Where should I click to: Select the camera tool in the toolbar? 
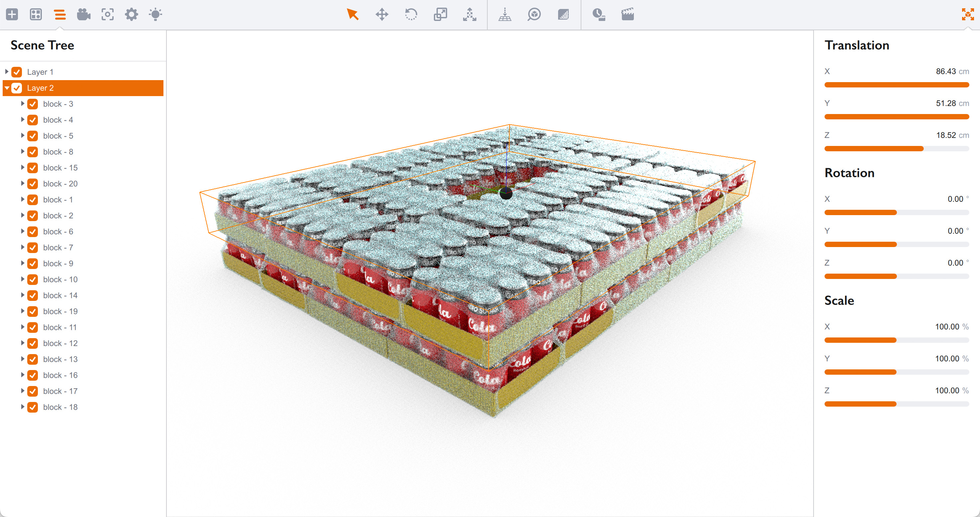point(84,15)
